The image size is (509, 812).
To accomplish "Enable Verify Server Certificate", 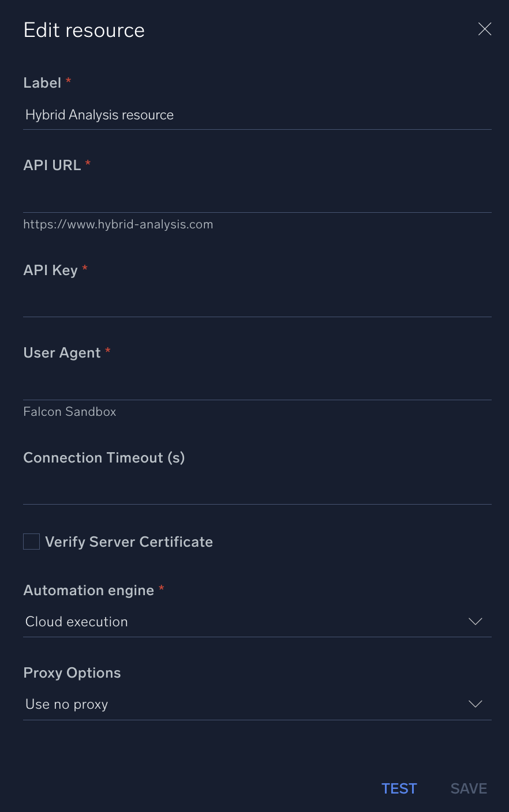I will coord(31,542).
